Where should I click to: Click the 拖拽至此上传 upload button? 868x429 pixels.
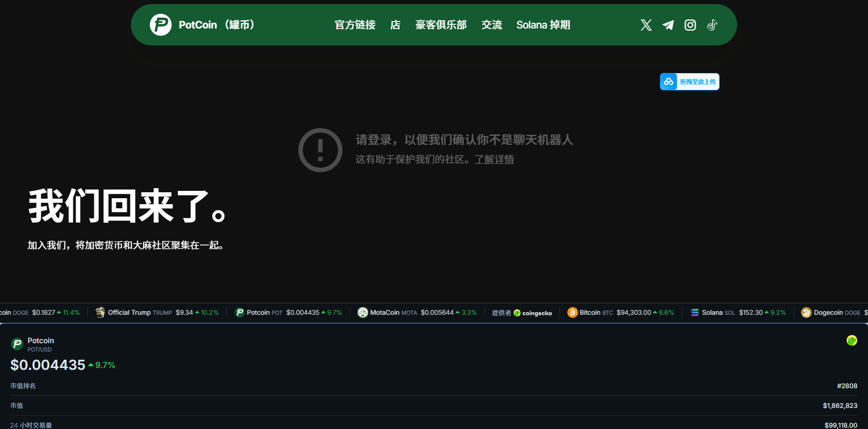pos(698,81)
